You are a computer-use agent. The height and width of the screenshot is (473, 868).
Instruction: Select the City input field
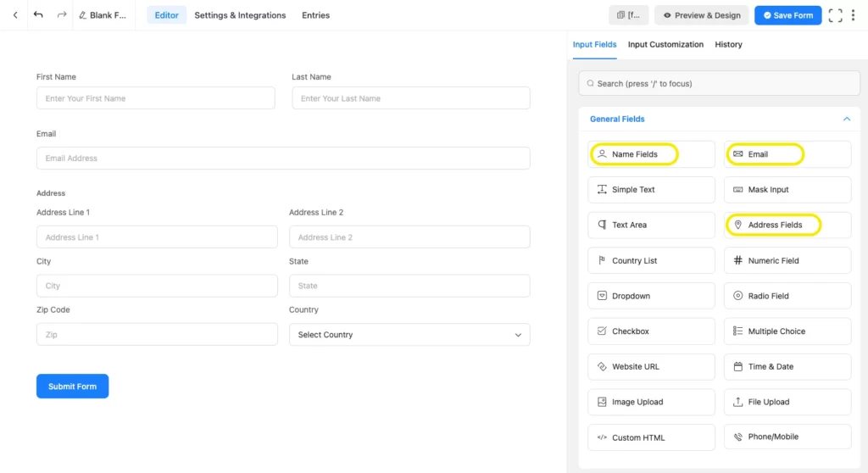click(x=157, y=286)
